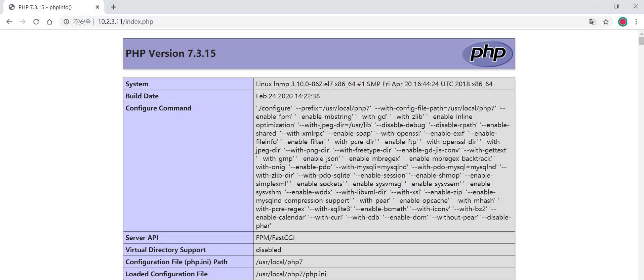Click the PHP logo image

tap(487, 54)
